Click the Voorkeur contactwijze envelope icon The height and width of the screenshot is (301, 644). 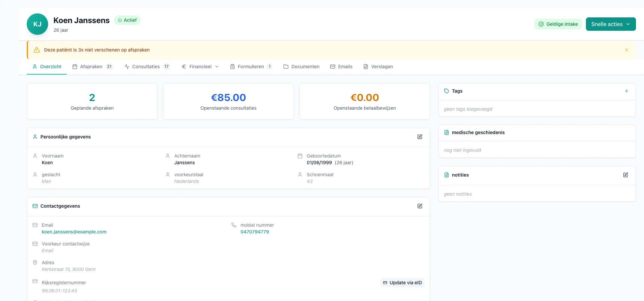click(35, 244)
